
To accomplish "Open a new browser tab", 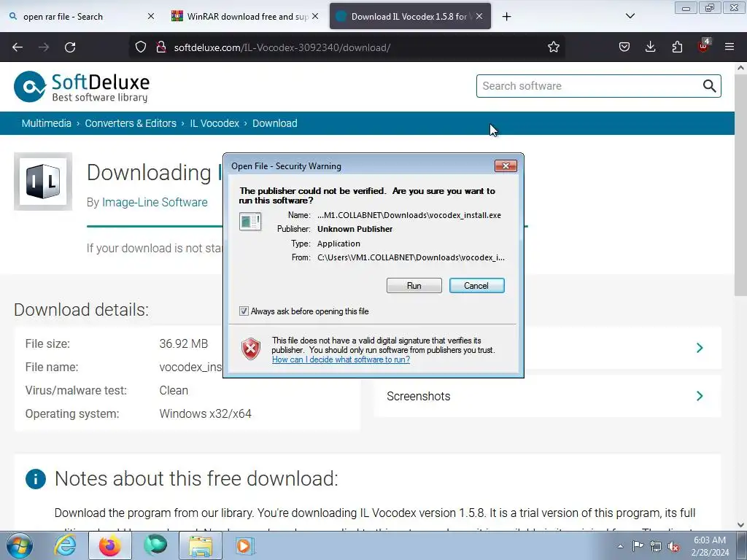I will click(506, 17).
